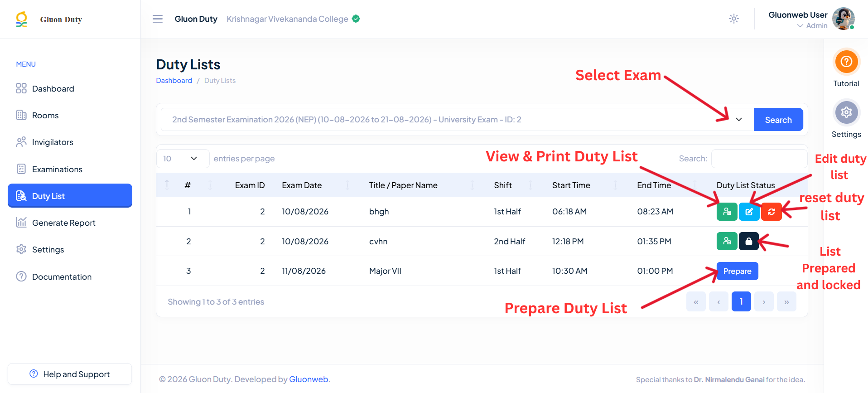Open Generate Report in sidebar
Image resolution: width=868 pixels, height=393 pixels.
pos(70,223)
